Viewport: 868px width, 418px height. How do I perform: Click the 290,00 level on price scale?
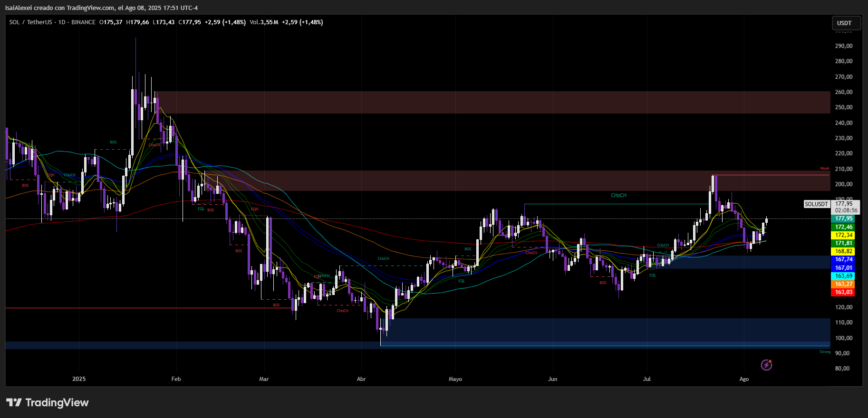(x=844, y=46)
